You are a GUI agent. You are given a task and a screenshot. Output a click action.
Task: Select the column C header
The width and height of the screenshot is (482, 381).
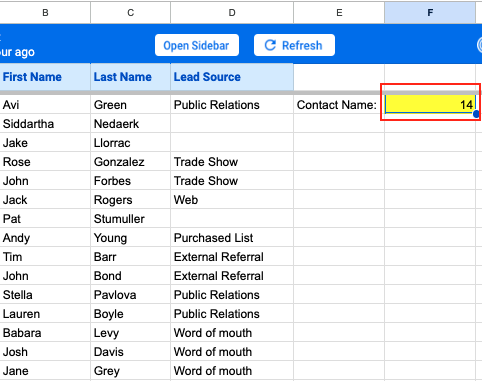(x=130, y=13)
